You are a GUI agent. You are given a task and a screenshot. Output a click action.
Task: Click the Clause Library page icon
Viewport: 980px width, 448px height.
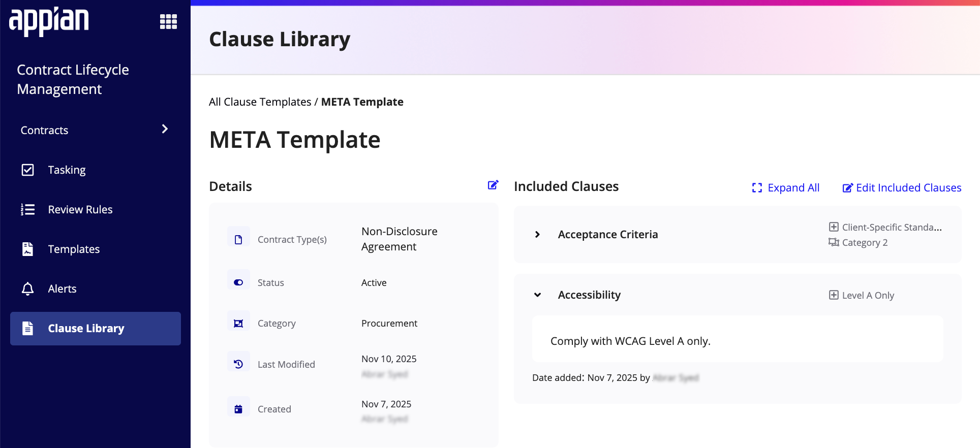point(28,328)
